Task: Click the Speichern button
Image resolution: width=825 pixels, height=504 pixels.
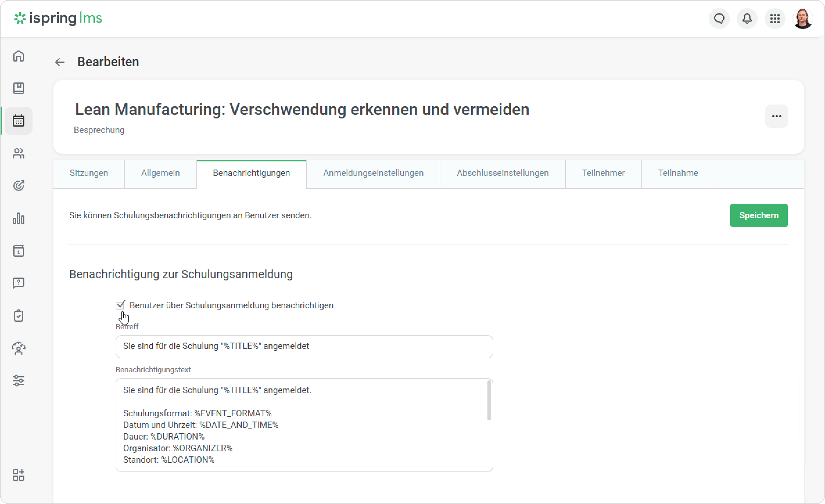Action: 759,215
